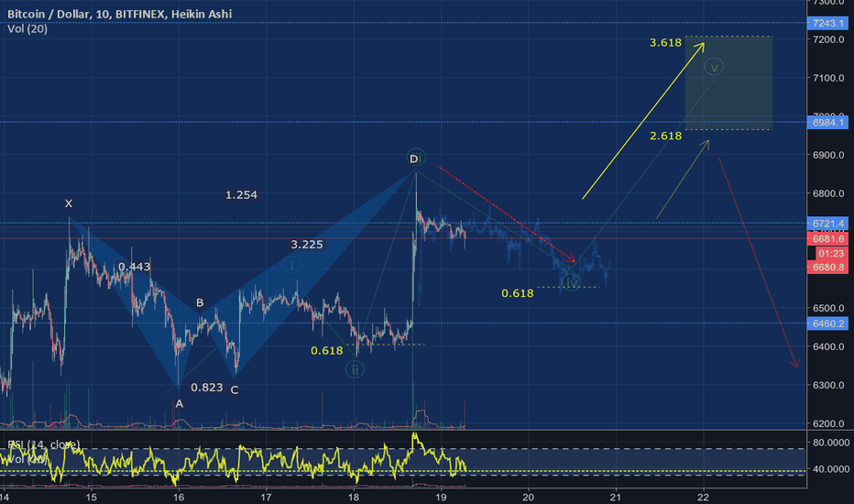Click the 7200.0 price axis label
The image size is (854, 504).
pyautogui.click(x=828, y=39)
